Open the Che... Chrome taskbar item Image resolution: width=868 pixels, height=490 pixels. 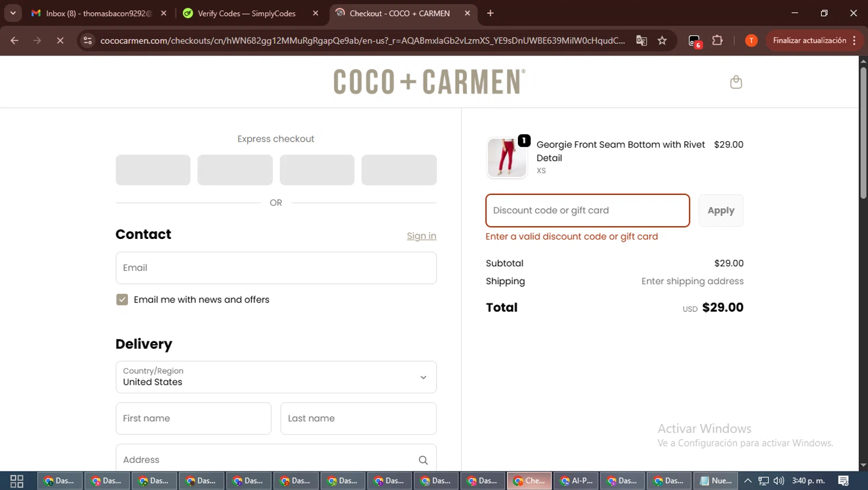point(529,481)
